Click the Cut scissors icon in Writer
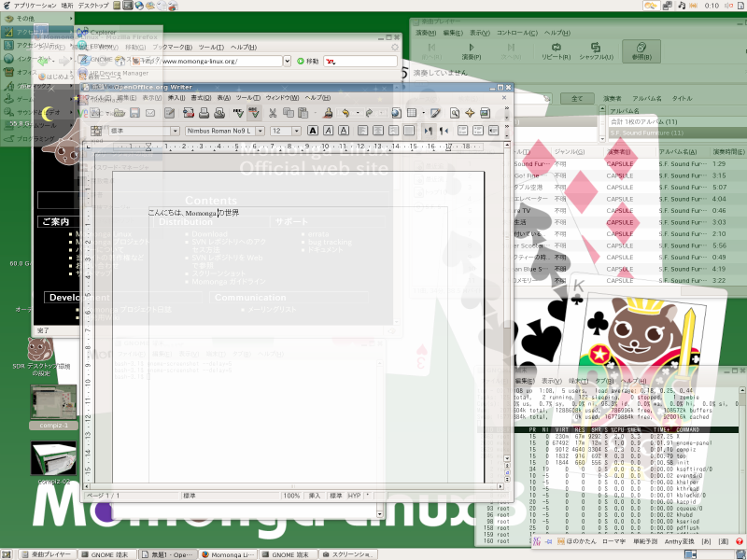747x560 pixels. click(x=273, y=113)
